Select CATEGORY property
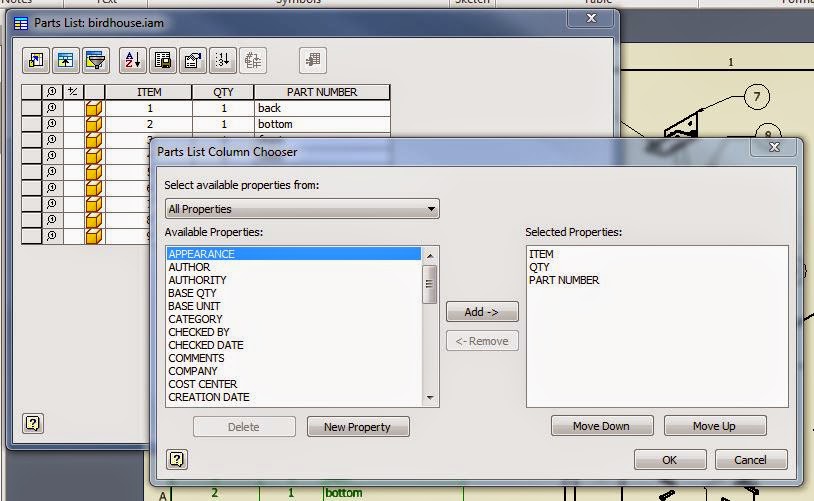The height and width of the screenshot is (501, 814). coord(294,319)
